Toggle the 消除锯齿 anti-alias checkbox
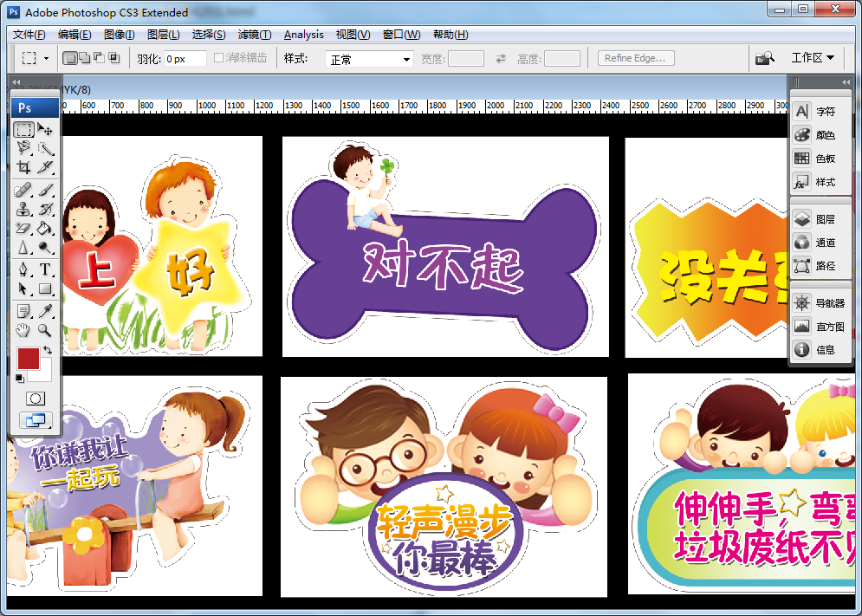This screenshot has height=616, width=862. pos(218,58)
